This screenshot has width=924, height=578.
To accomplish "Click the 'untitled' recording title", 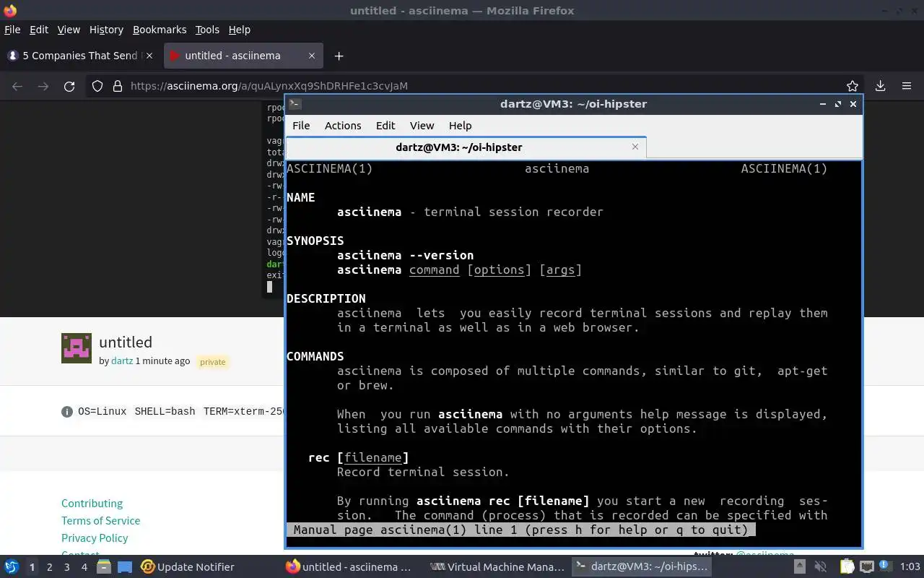I will (126, 342).
